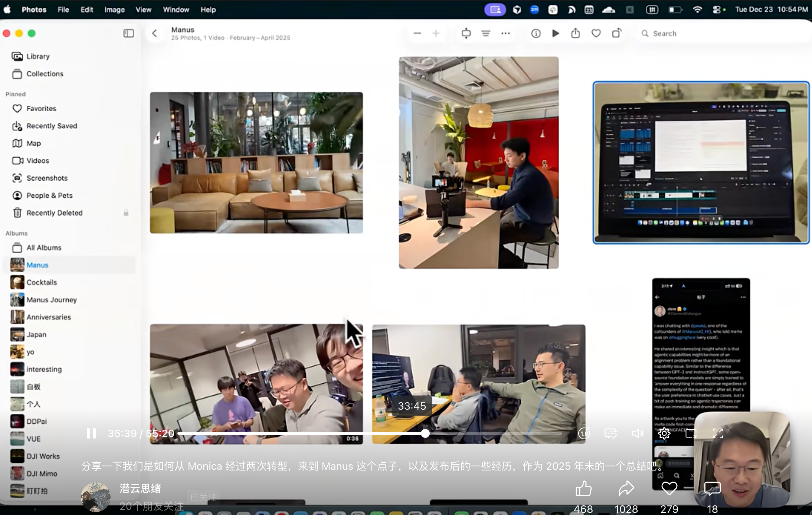The height and width of the screenshot is (515, 812).
Task: Favorite photo with the heart toolbar icon
Action: (x=596, y=33)
